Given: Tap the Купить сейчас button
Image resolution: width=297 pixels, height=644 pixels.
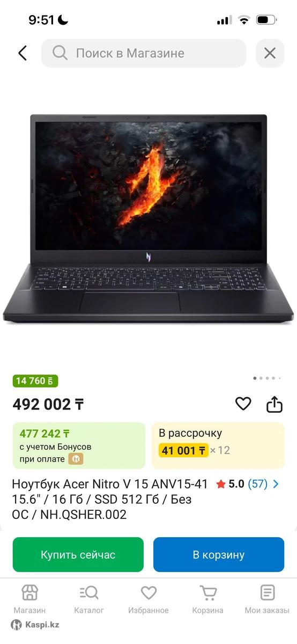Looking at the screenshot, I should (78, 554).
